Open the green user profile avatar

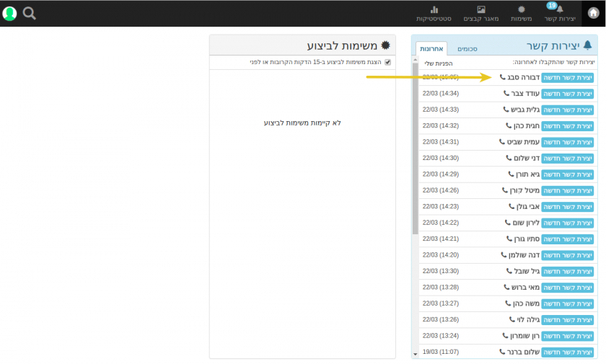[9, 14]
